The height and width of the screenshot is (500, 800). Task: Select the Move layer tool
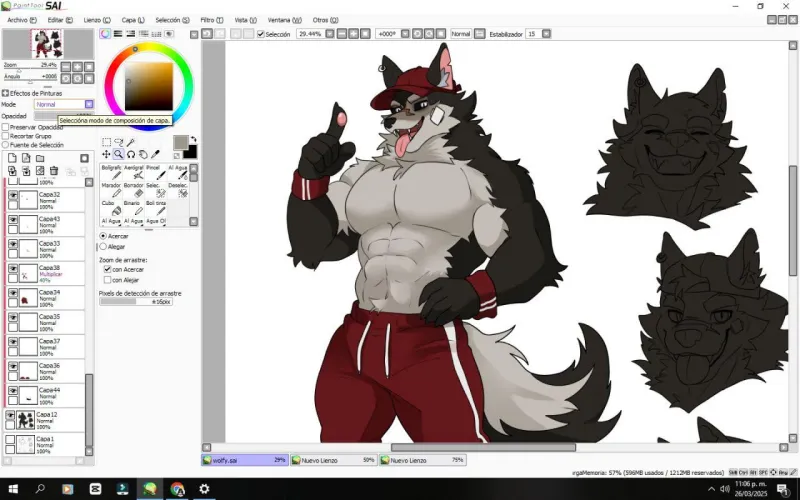pos(106,154)
